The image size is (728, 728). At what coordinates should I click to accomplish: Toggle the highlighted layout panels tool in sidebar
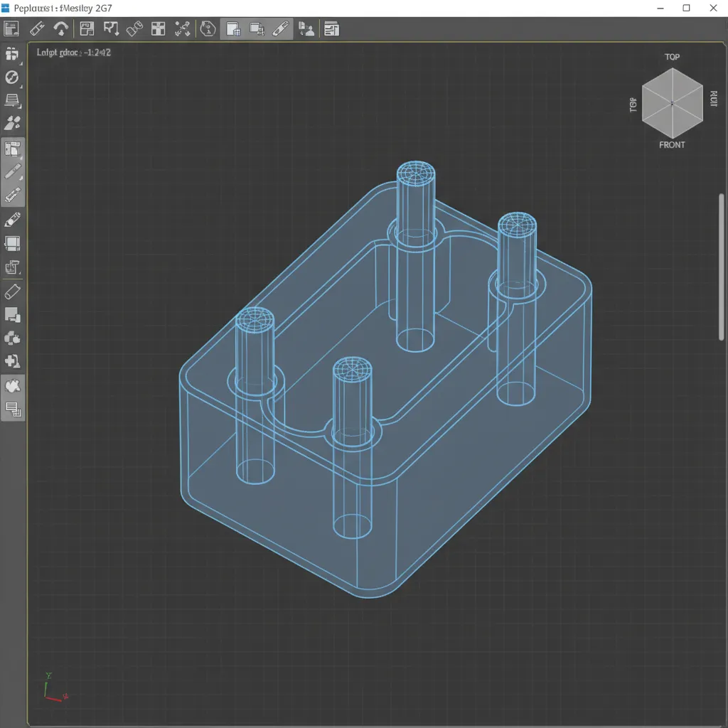[13, 149]
